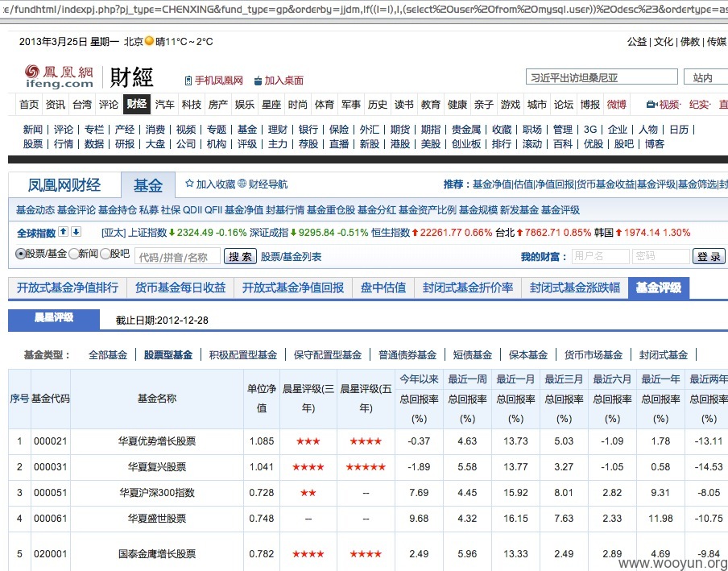The width and height of the screenshot is (728, 571).
Task: Open 盘中估值 tab
Action: (x=383, y=288)
